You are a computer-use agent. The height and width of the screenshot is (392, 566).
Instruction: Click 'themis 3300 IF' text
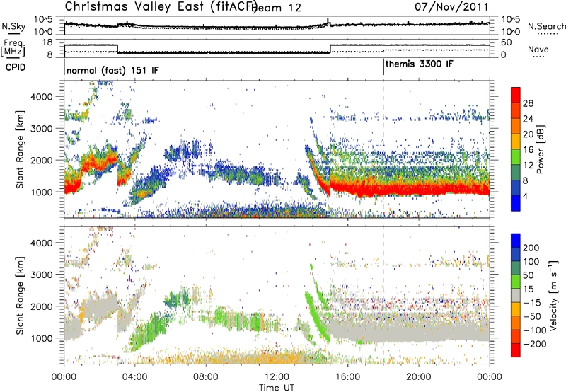[419, 64]
